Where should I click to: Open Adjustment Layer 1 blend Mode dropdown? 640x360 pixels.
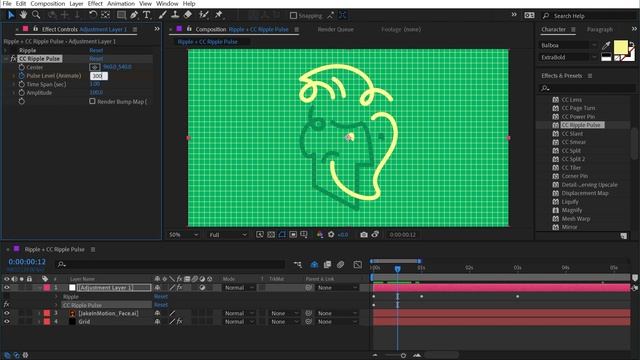[x=239, y=288]
